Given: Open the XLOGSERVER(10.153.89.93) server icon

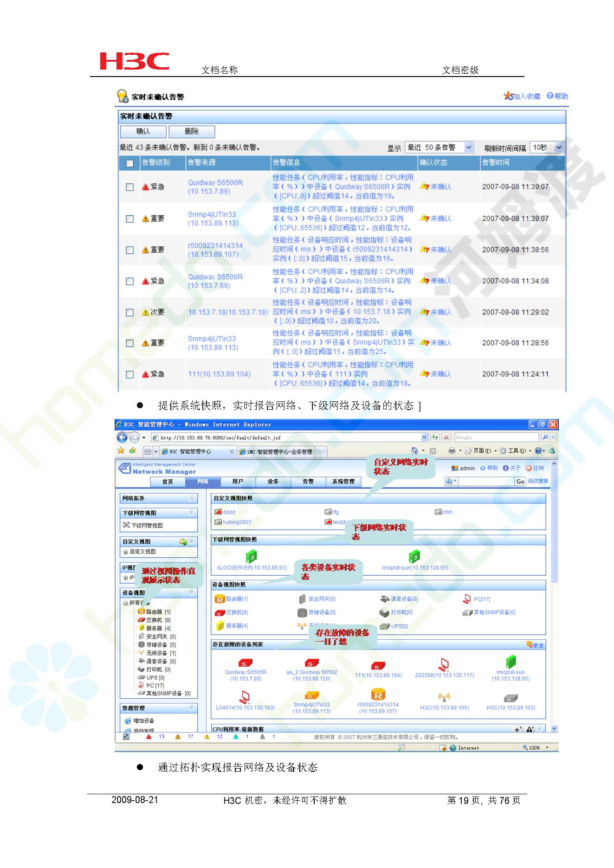Looking at the screenshot, I should [251, 556].
